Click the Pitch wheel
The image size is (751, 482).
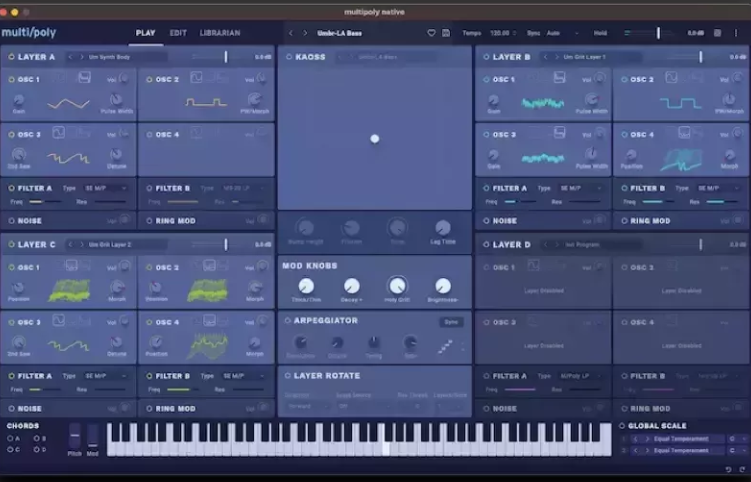[x=75, y=436]
